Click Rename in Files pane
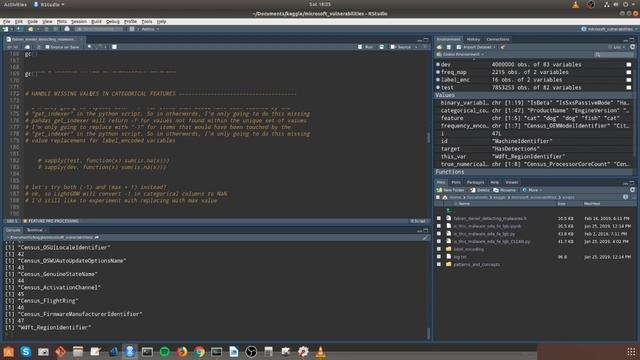The image size is (640, 360). pos(505,190)
